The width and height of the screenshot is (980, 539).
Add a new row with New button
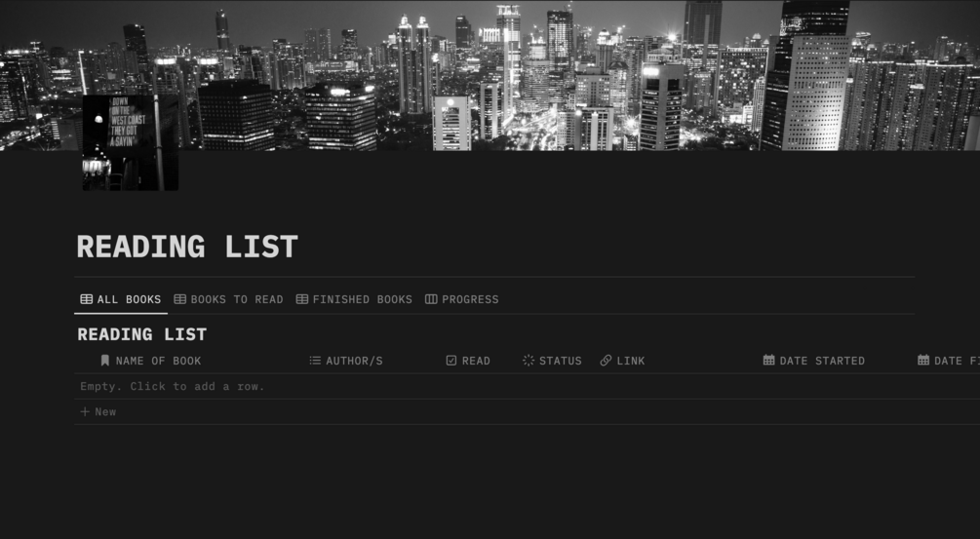click(98, 411)
